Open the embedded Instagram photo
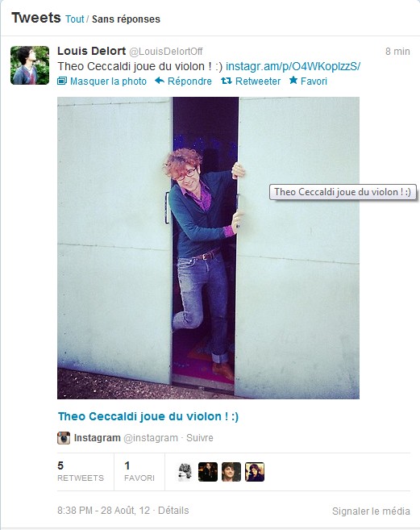The image size is (420, 530). coord(208,248)
